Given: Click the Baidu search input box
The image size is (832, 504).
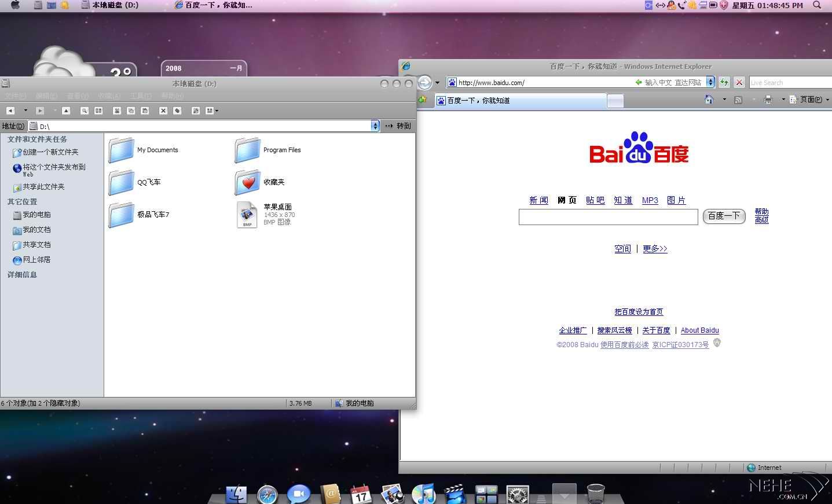Looking at the screenshot, I should (x=609, y=217).
